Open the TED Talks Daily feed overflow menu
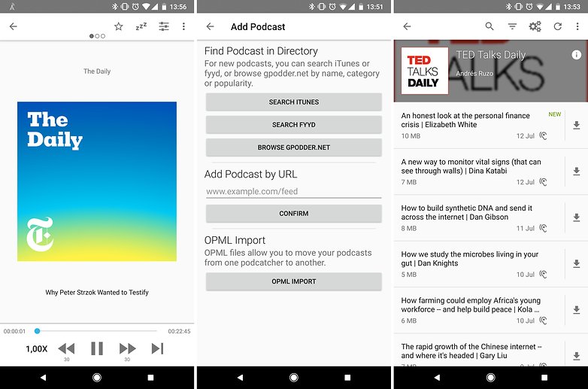Image resolution: width=588 pixels, height=389 pixels. [x=577, y=26]
